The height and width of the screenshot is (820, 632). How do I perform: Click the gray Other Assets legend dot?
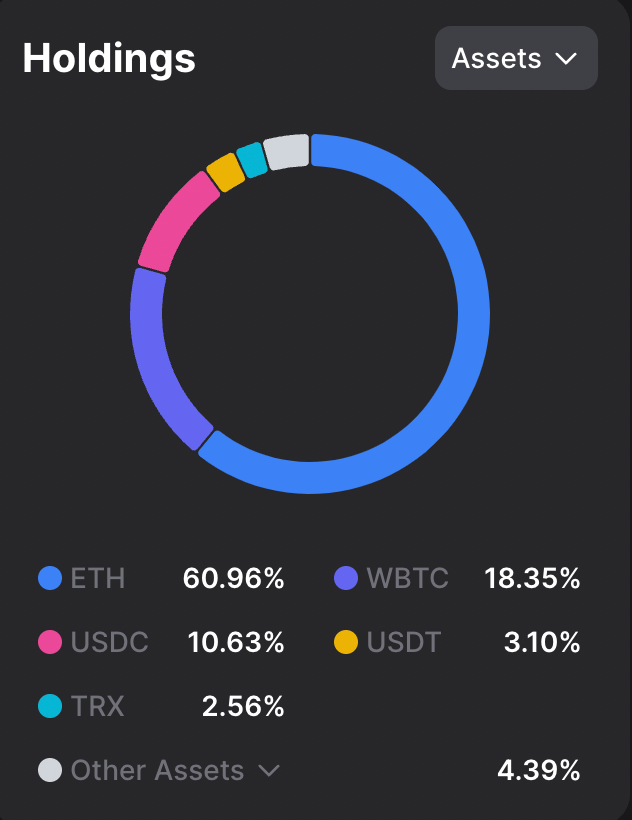pos(50,770)
